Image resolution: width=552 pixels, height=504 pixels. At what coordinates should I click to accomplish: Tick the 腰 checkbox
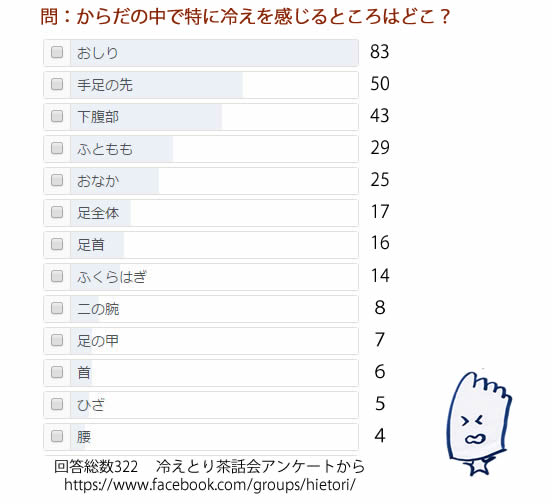[57, 436]
